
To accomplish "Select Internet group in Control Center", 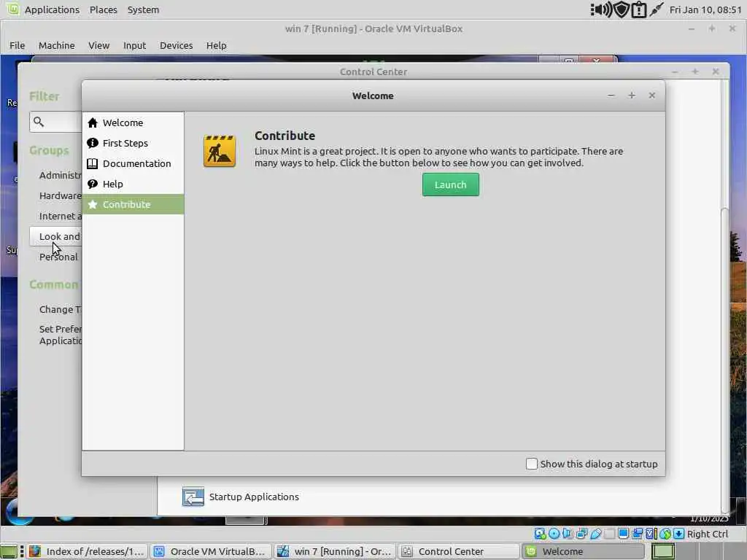I will [x=60, y=216].
